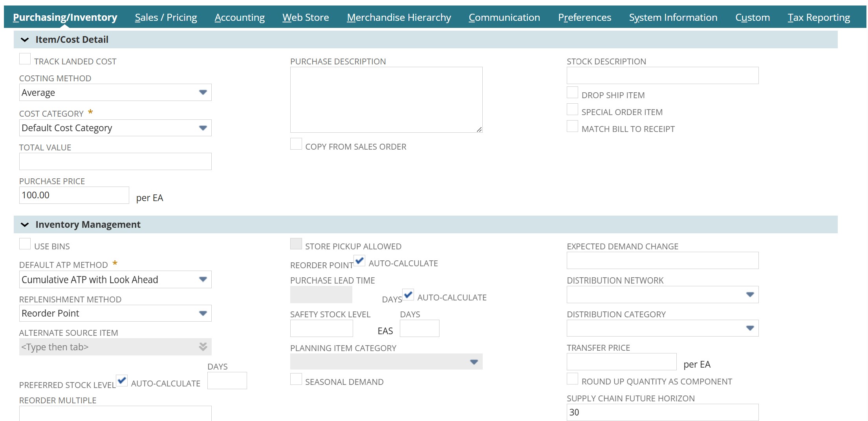This screenshot has width=868, height=421.
Task: Click the Distribution Category dropdown arrow
Action: [x=750, y=328]
